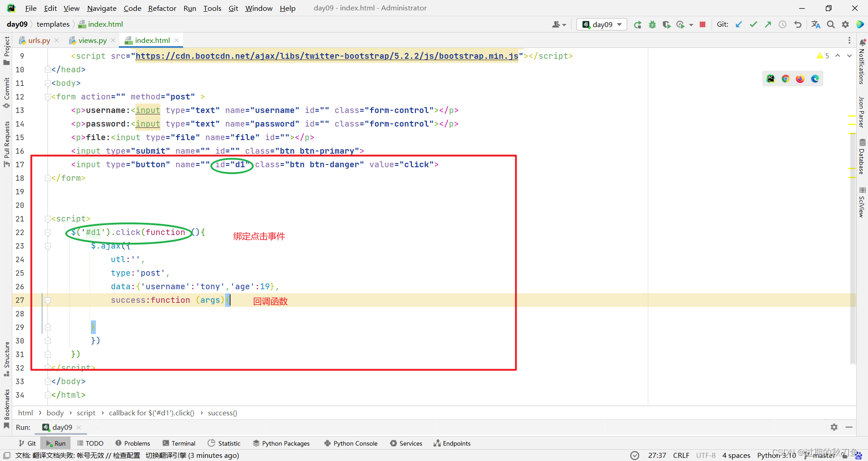The height and width of the screenshot is (461, 868).
Task: Jump to next highlighted warning
Action: pos(849,56)
